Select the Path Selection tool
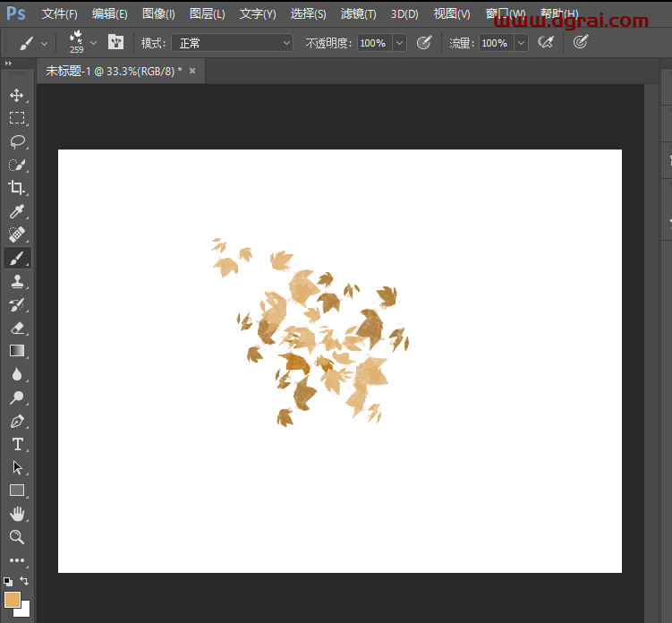This screenshot has width=672, height=623. pyautogui.click(x=17, y=467)
